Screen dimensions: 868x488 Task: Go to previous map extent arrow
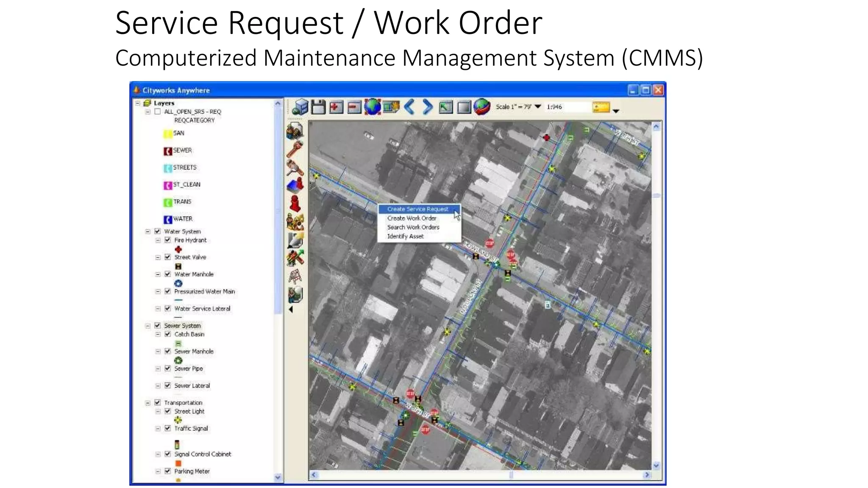pos(409,107)
